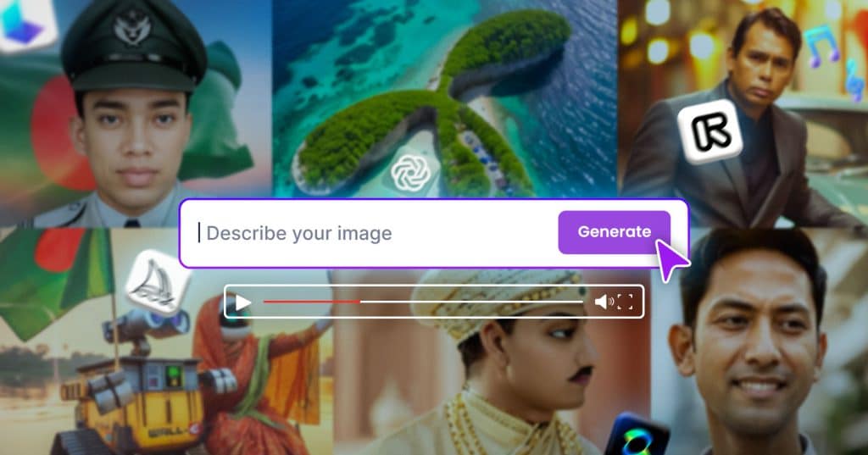Click the purple Generate button
This screenshot has width=868, height=455.
pyautogui.click(x=614, y=232)
